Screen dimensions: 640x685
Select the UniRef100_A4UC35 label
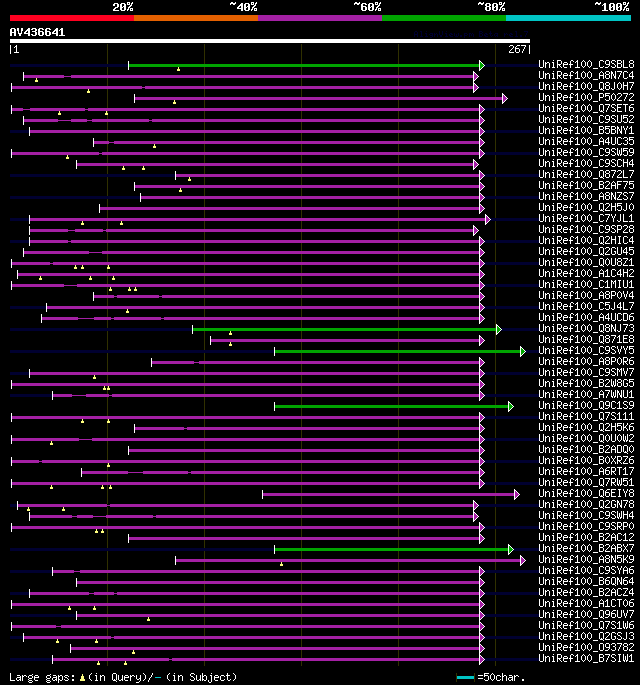[x=586, y=142]
